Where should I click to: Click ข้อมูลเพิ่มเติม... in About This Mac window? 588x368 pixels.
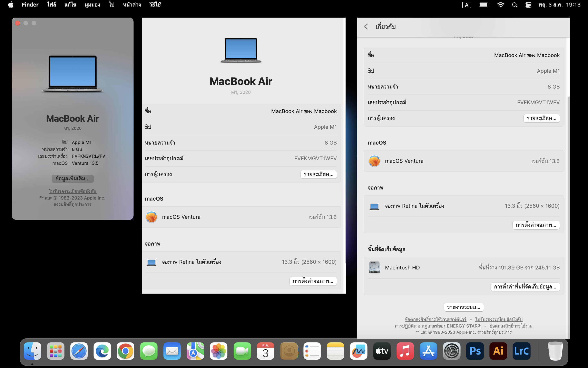[x=72, y=178]
